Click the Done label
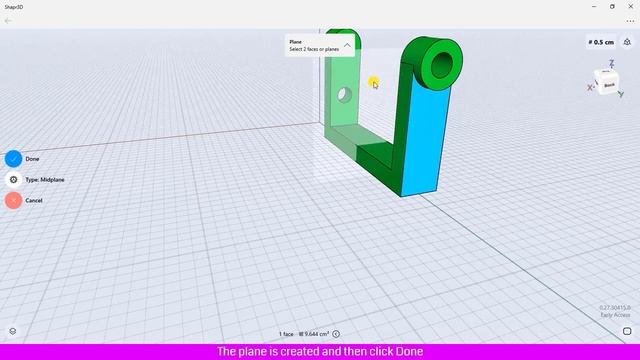Viewport: 640px width, 360px height. click(x=32, y=159)
